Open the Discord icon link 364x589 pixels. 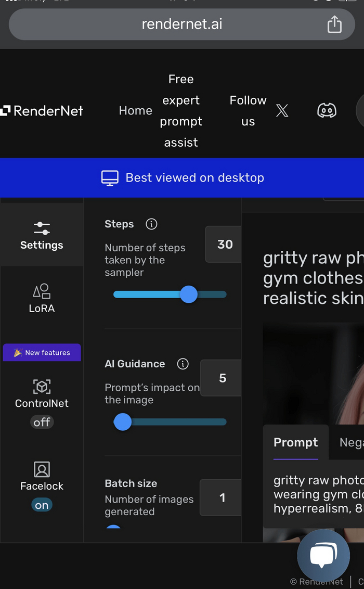click(327, 110)
